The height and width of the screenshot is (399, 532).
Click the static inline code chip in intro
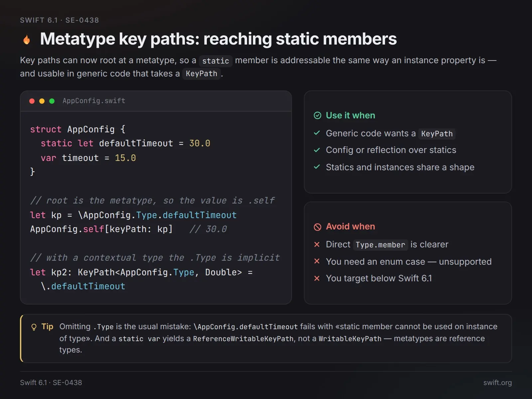point(215,61)
